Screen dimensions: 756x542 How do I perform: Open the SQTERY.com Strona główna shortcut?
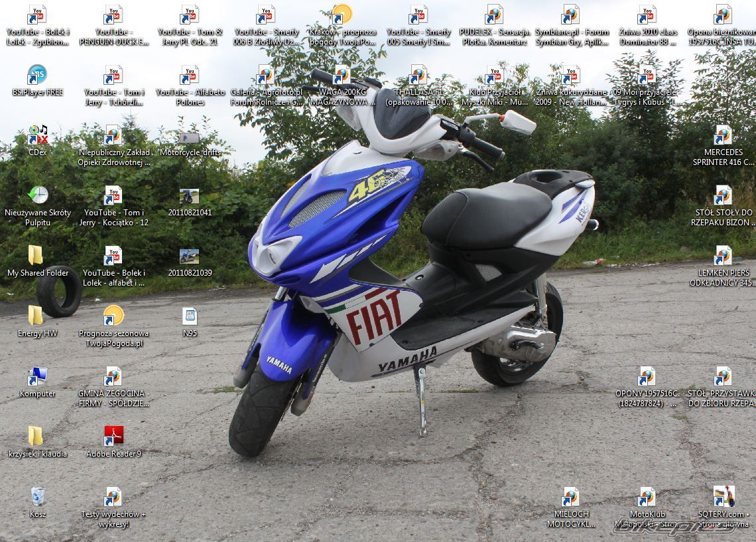(x=723, y=497)
